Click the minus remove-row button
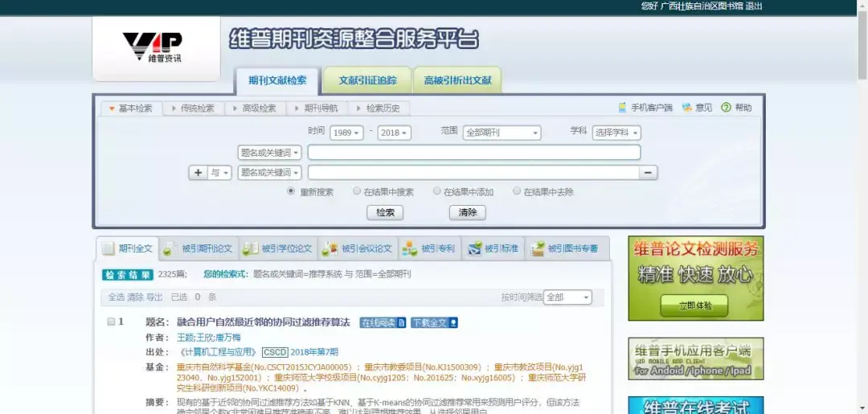868x414 pixels. point(648,173)
